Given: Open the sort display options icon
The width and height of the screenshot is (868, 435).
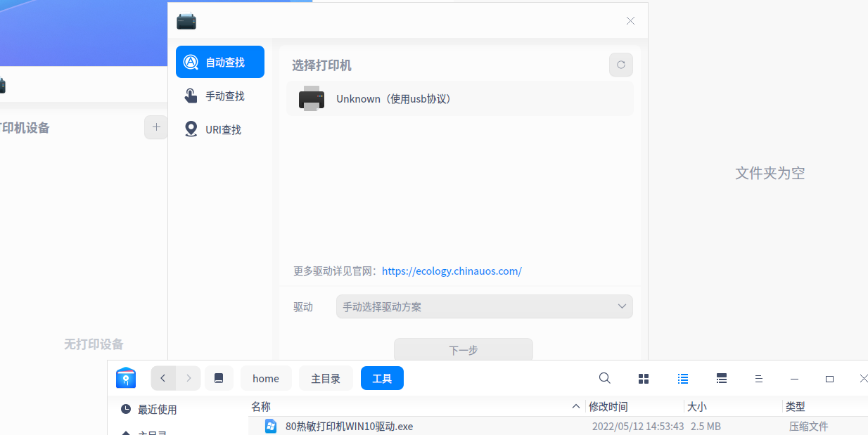Looking at the screenshot, I should [x=758, y=378].
